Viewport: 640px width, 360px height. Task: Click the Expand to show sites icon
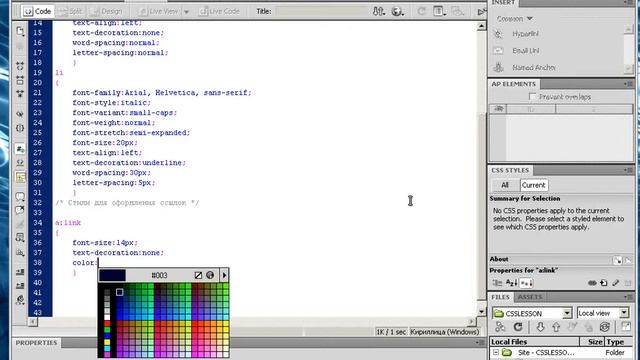pyautogui.click(x=626, y=327)
